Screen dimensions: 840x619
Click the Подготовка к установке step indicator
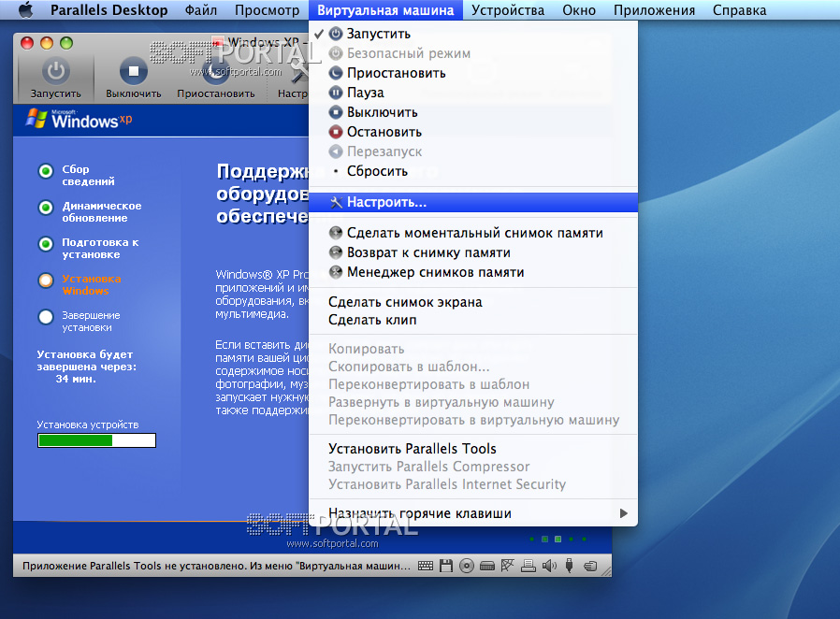pos(46,244)
